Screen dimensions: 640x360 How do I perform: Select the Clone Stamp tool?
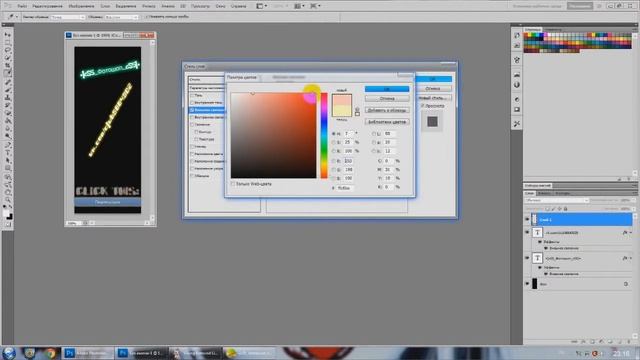point(7,98)
